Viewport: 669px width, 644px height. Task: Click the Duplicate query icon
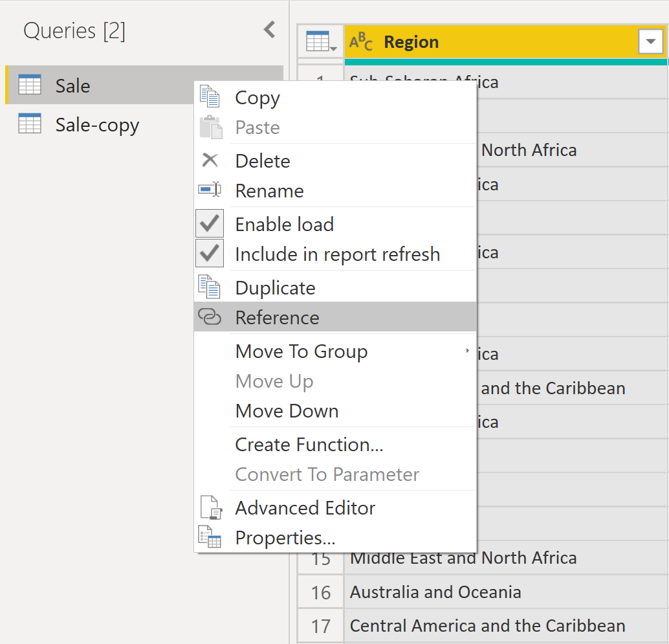(211, 286)
